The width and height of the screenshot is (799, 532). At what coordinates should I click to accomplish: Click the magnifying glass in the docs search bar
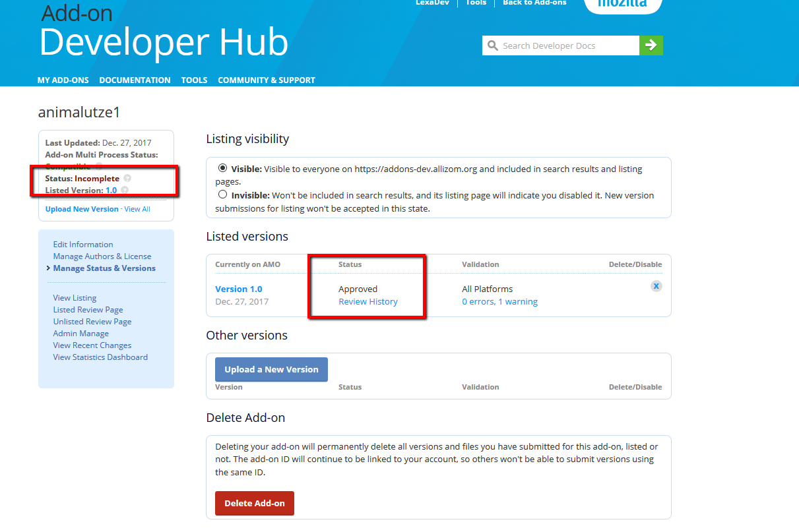tap(493, 45)
